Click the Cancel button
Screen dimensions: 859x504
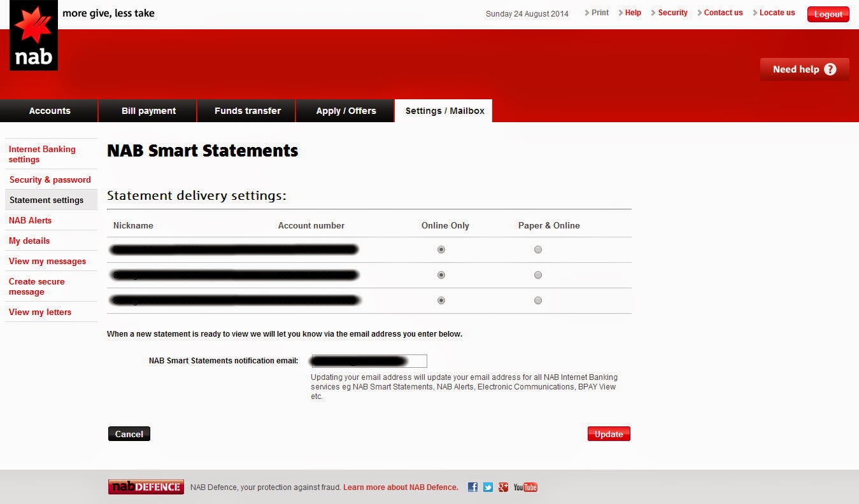click(x=129, y=434)
